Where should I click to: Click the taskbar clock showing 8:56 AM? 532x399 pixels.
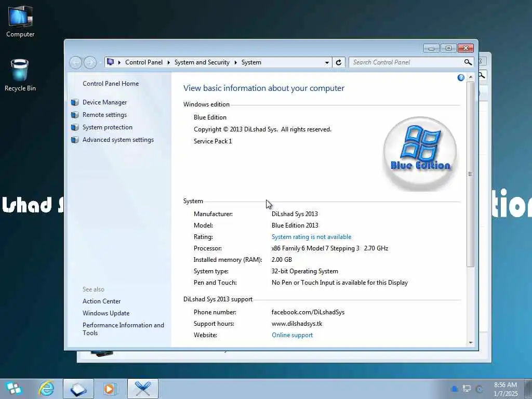pos(506,389)
